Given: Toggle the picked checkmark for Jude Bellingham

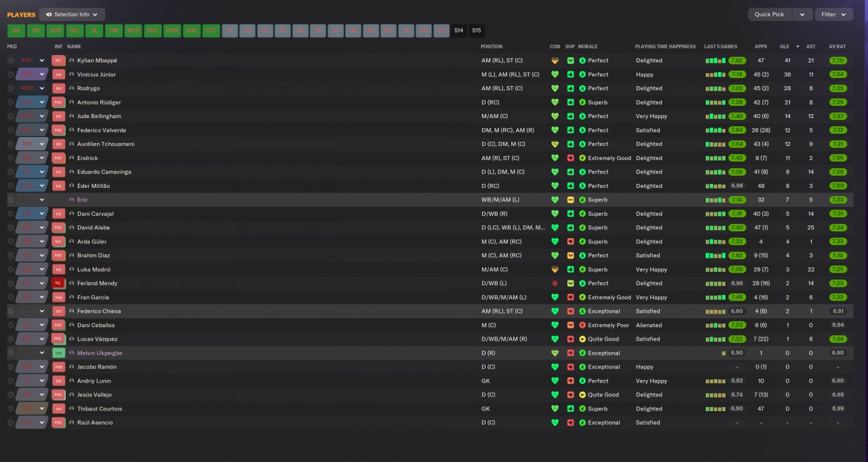Looking at the screenshot, I should tap(10, 116).
